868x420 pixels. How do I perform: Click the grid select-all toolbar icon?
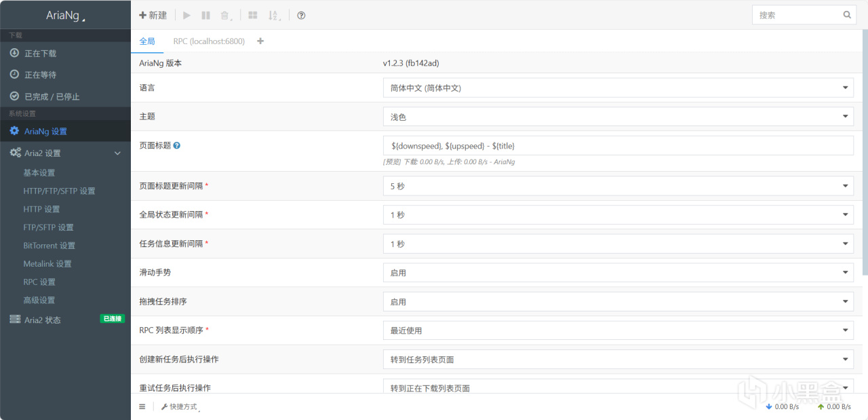click(253, 15)
